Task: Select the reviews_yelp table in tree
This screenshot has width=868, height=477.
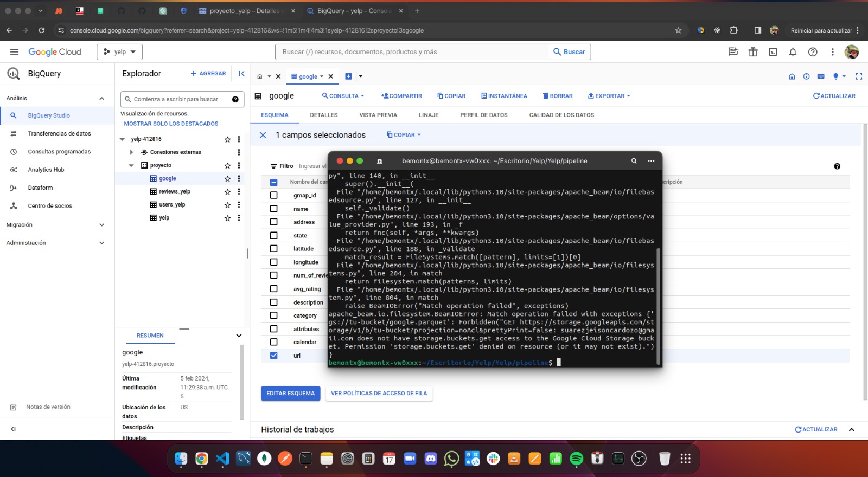Action: (x=175, y=192)
